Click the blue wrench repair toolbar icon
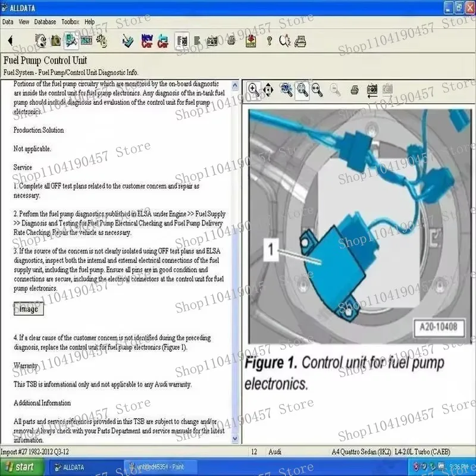476x476 pixels. (x=128, y=41)
